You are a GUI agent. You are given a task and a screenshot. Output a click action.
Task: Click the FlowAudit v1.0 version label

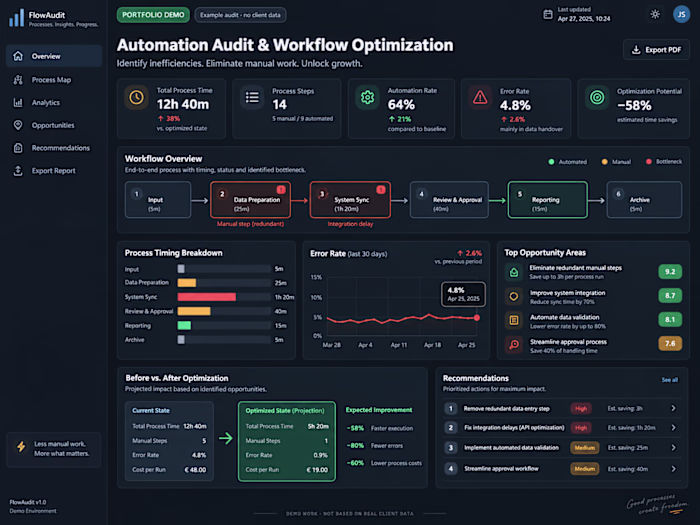tap(28, 502)
